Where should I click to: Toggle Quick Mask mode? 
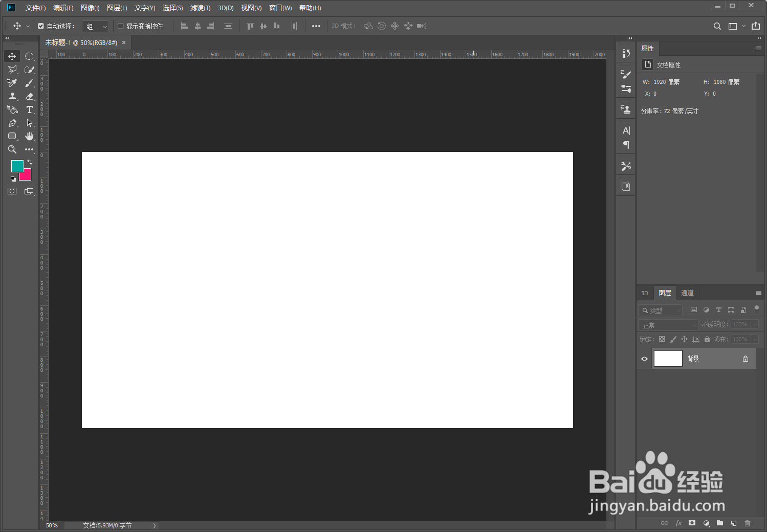[12, 191]
